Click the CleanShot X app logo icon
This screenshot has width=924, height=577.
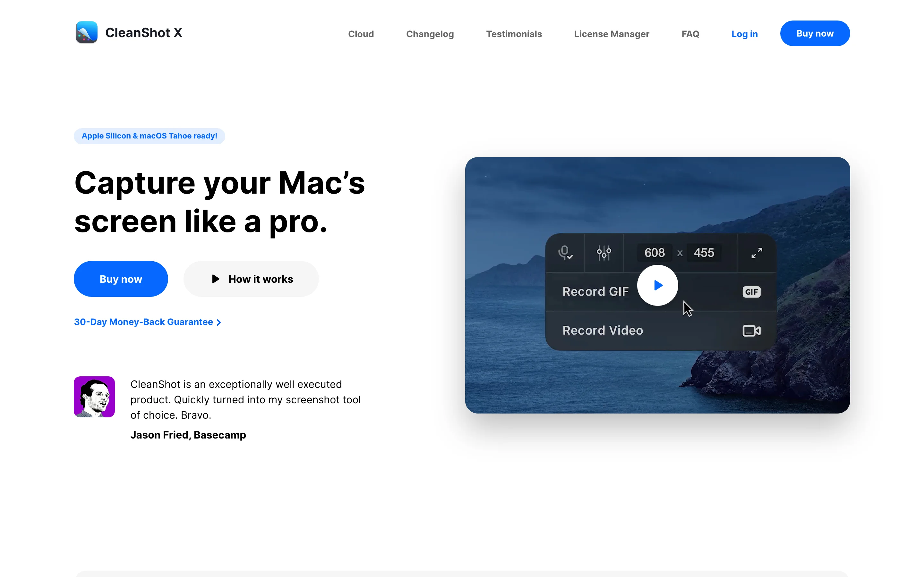coord(86,32)
